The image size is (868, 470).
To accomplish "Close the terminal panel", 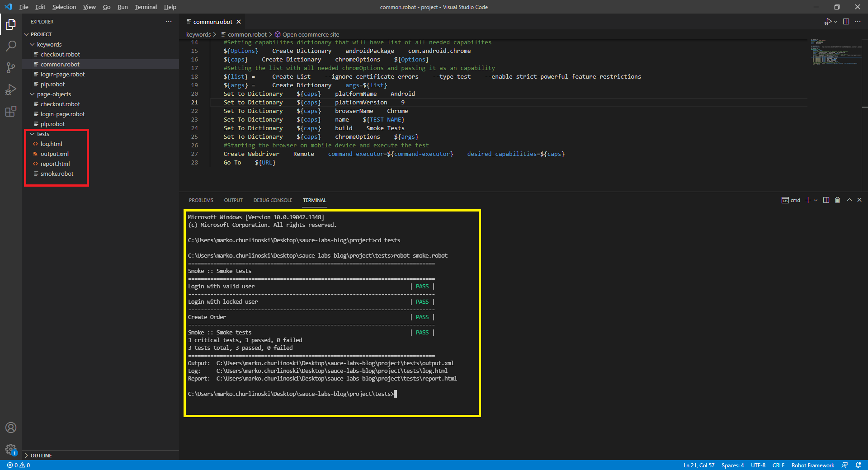I will [859, 200].
